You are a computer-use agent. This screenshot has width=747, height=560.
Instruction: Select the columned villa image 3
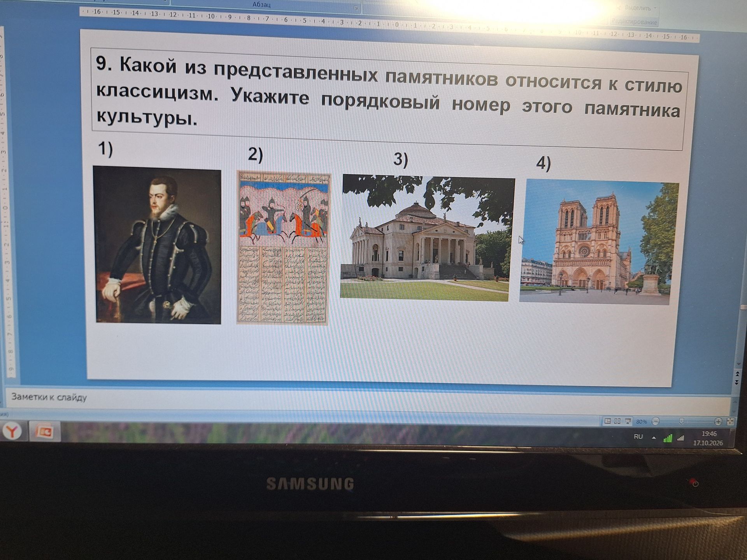point(427,238)
